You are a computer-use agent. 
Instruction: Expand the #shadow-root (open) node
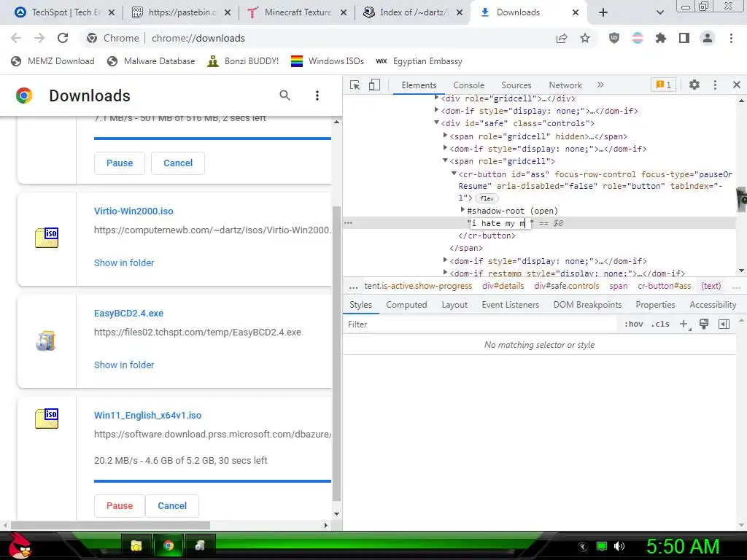click(x=462, y=210)
